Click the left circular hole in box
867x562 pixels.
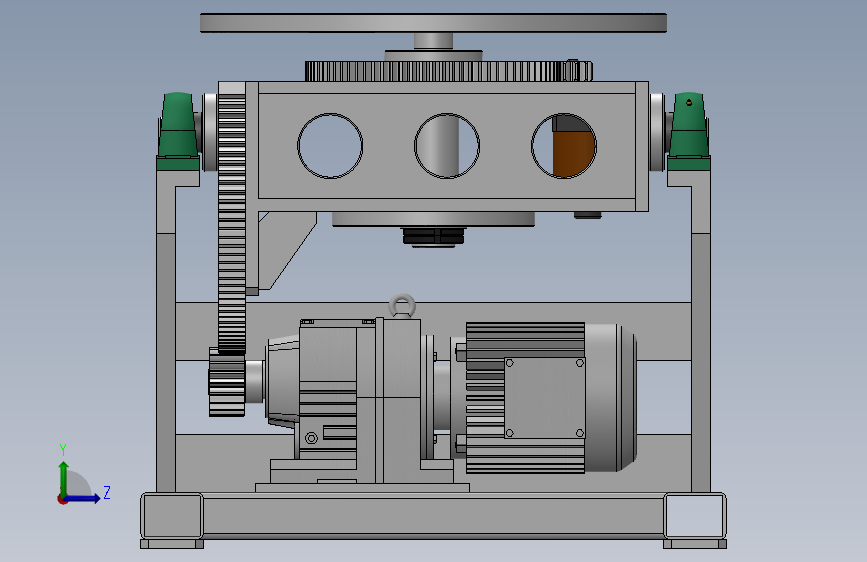pyautogui.click(x=330, y=146)
